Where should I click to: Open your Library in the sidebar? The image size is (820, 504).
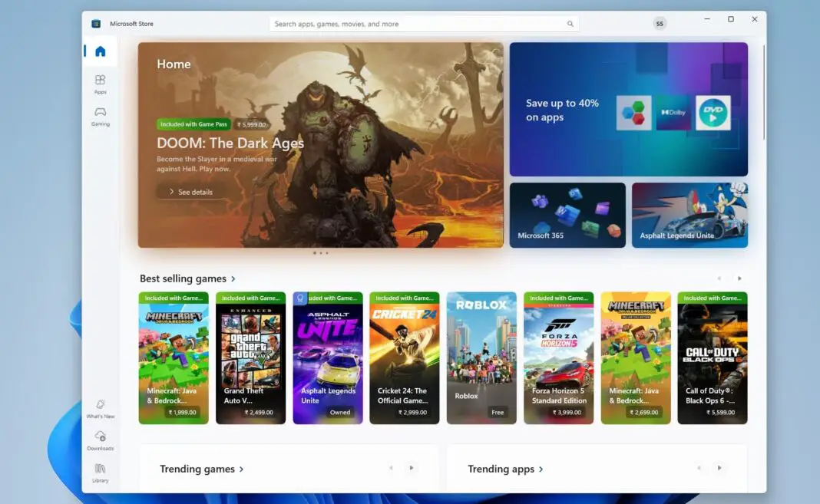point(100,475)
